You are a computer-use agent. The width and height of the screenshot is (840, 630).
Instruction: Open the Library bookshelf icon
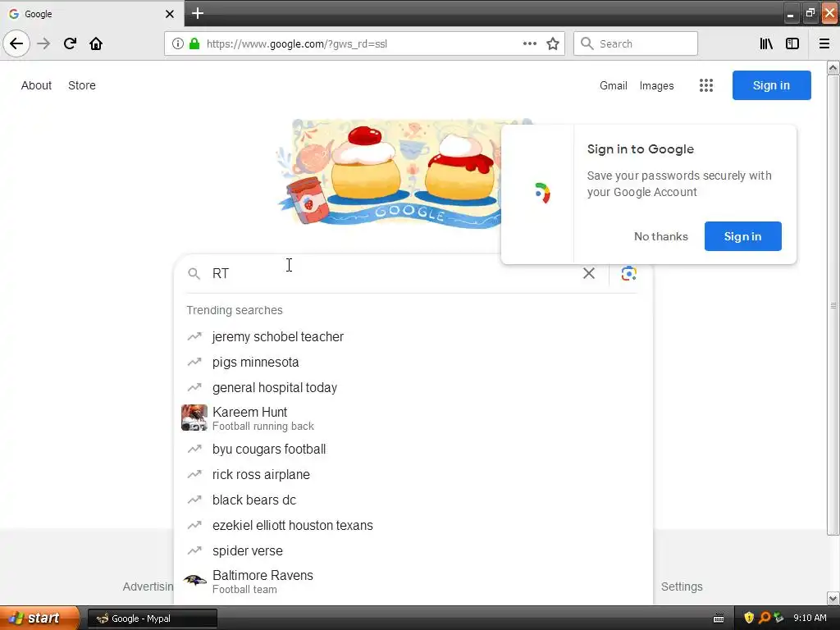pyautogui.click(x=766, y=43)
